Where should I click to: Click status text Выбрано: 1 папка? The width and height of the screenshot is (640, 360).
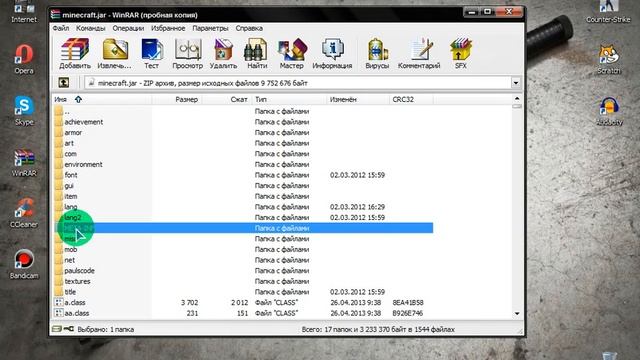tap(105, 329)
